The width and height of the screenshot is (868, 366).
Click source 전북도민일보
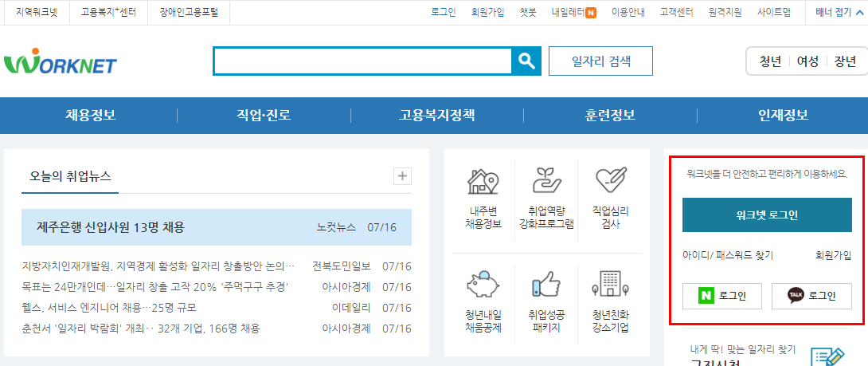[342, 266]
